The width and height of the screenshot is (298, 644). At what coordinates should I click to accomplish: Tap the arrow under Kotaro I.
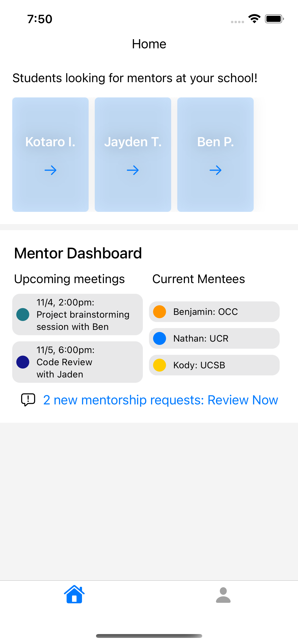50,170
